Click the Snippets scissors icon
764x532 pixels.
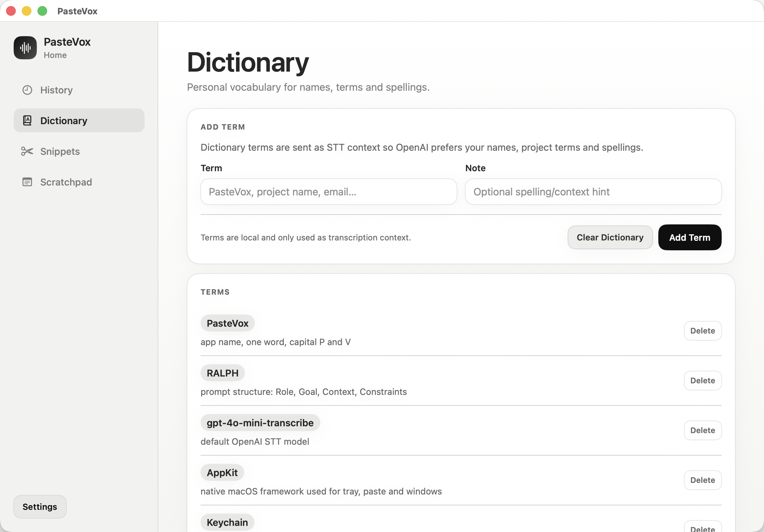(27, 151)
